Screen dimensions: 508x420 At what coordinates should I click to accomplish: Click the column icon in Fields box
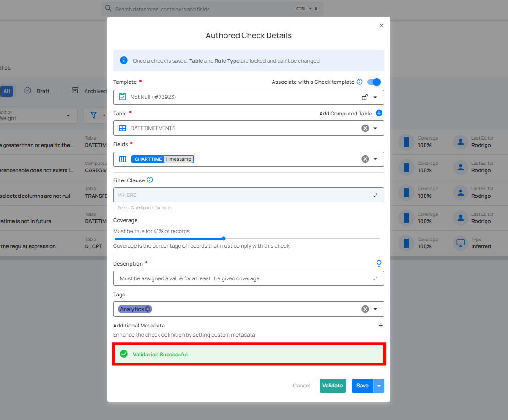point(122,159)
